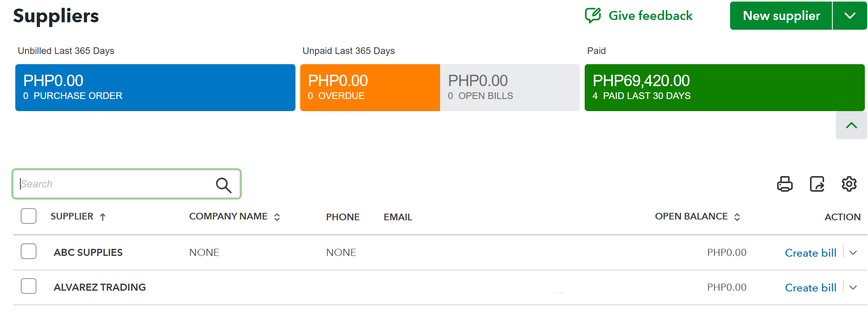Viewport: 868px width, 313px height.
Task: Check the ABC SUPPLIES row checkbox
Action: click(29, 251)
